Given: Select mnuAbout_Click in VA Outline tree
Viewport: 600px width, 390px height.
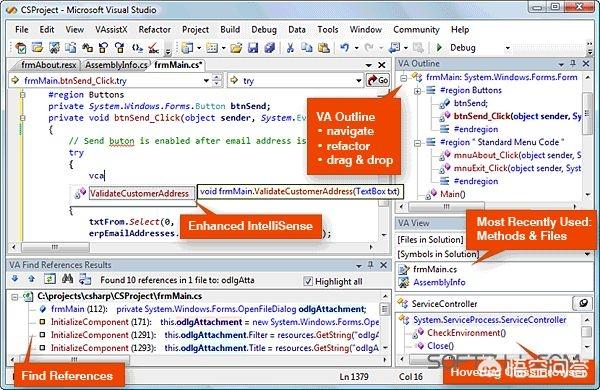Looking at the screenshot, I should point(517,155).
